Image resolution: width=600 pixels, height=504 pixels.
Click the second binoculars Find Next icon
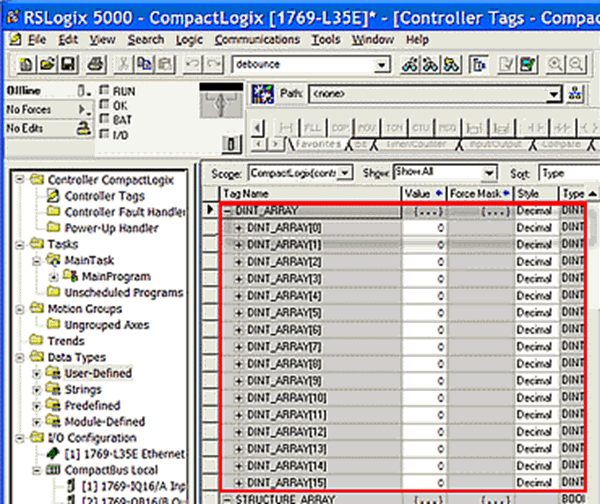tap(430, 64)
